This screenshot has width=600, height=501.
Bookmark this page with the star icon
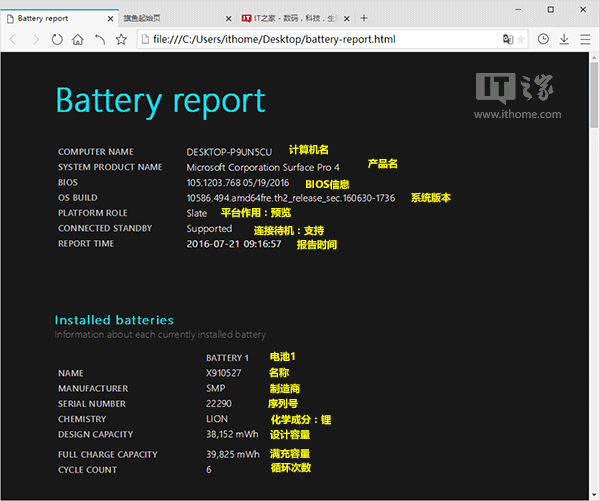point(121,39)
